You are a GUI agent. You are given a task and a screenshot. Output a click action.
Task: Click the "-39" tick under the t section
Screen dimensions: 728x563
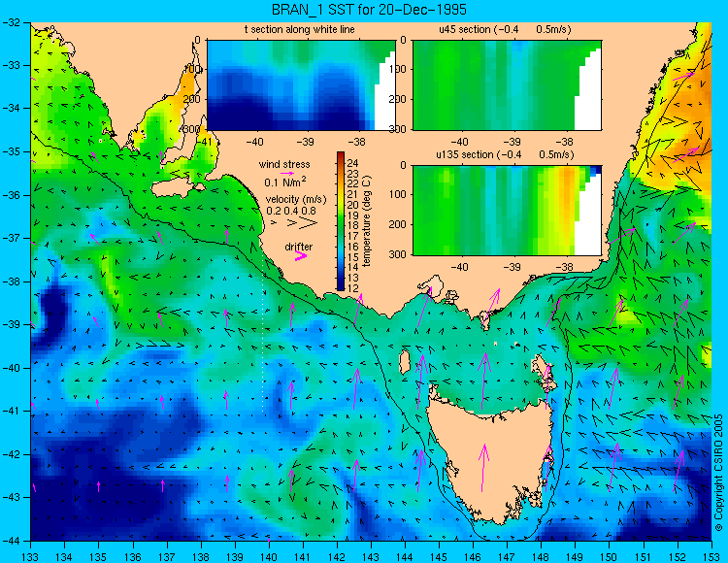click(x=306, y=142)
